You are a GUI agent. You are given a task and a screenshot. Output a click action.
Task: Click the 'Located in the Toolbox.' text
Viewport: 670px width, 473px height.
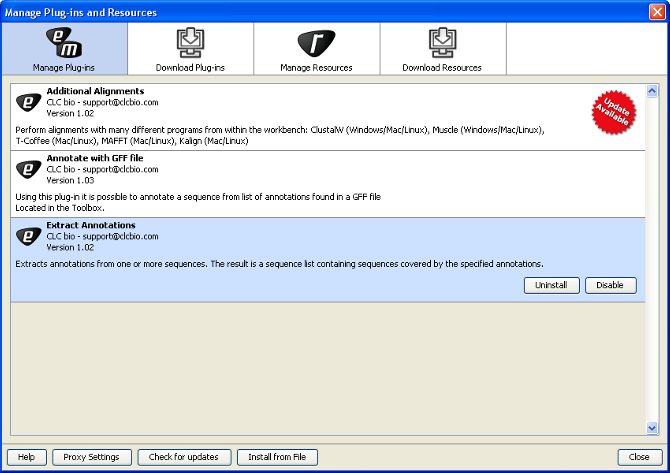point(60,208)
